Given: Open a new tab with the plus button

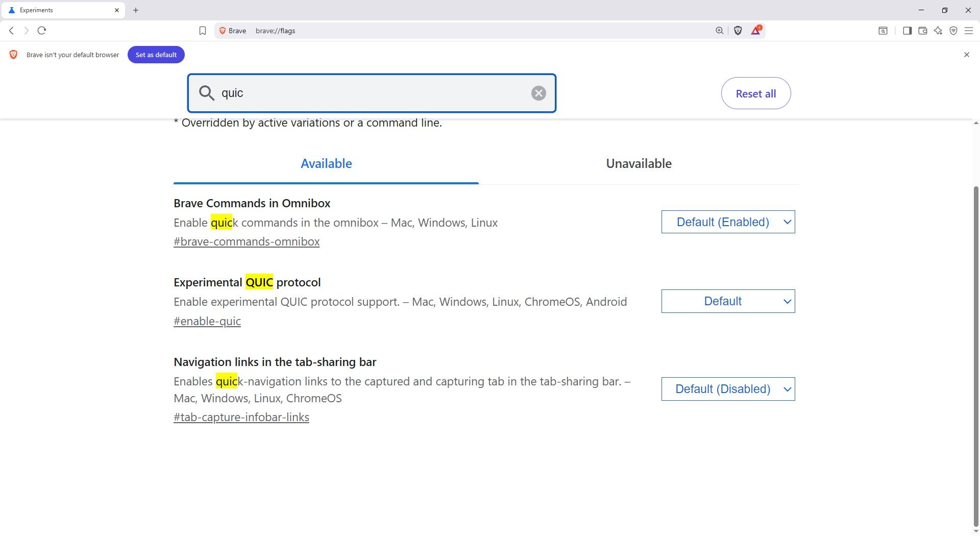Looking at the screenshot, I should tap(136, 10).
